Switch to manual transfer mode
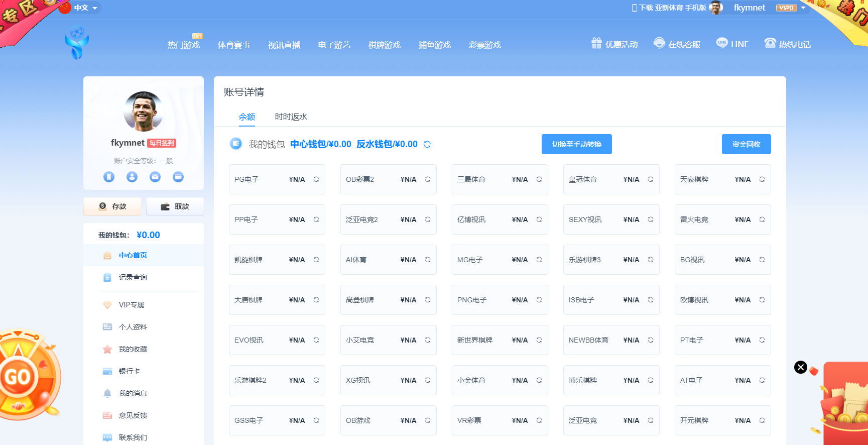 (576, 144)
